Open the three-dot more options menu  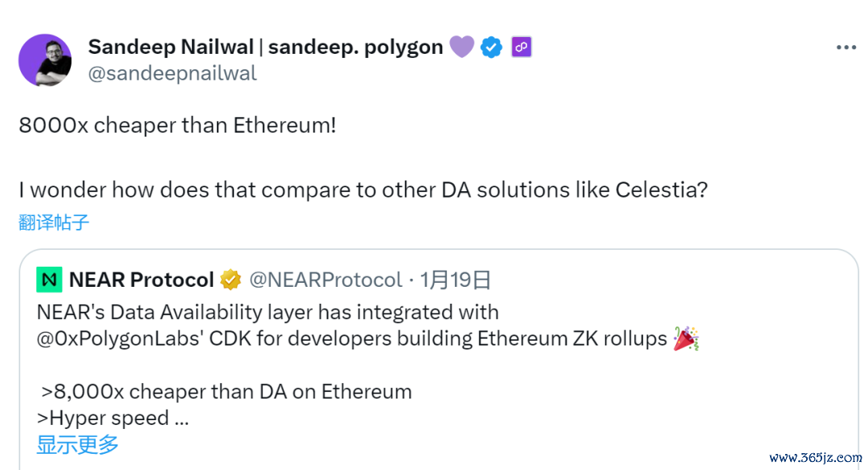(x=846, y=48)
